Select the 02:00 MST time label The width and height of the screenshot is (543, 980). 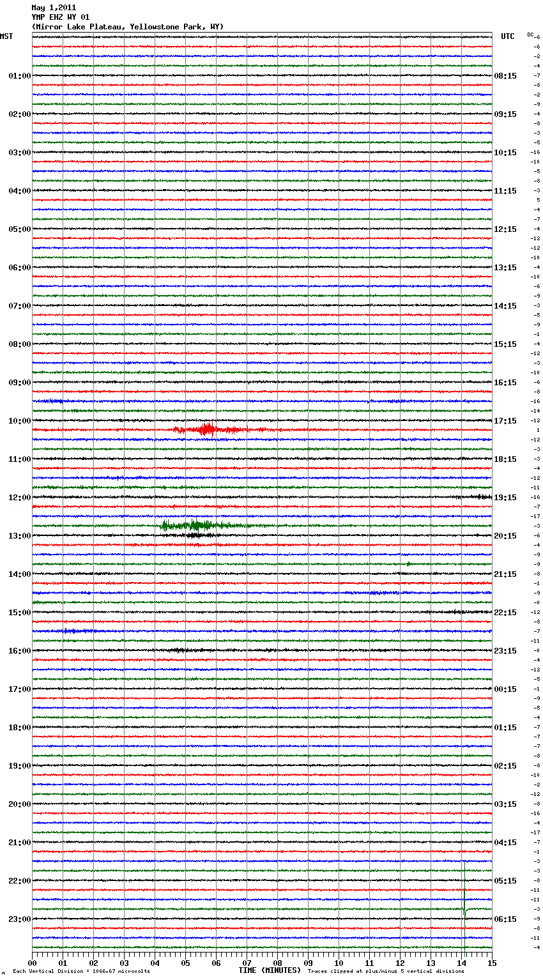click(x=19, y=114)
